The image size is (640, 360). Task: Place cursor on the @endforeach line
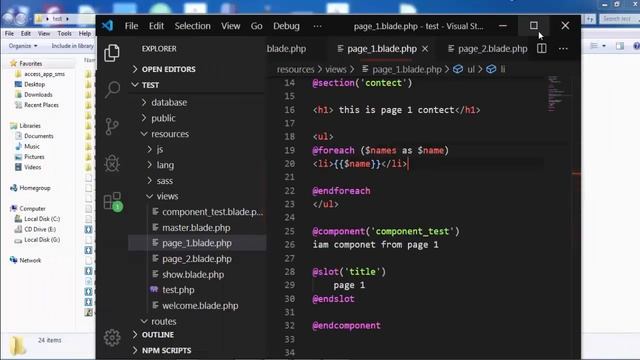[341, 191]
